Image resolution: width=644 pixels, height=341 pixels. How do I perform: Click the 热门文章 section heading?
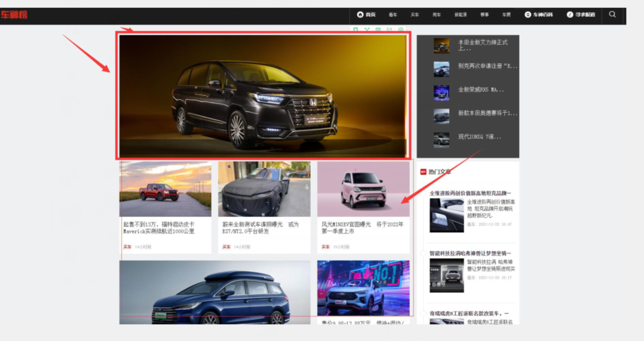(x=440, y=171)
